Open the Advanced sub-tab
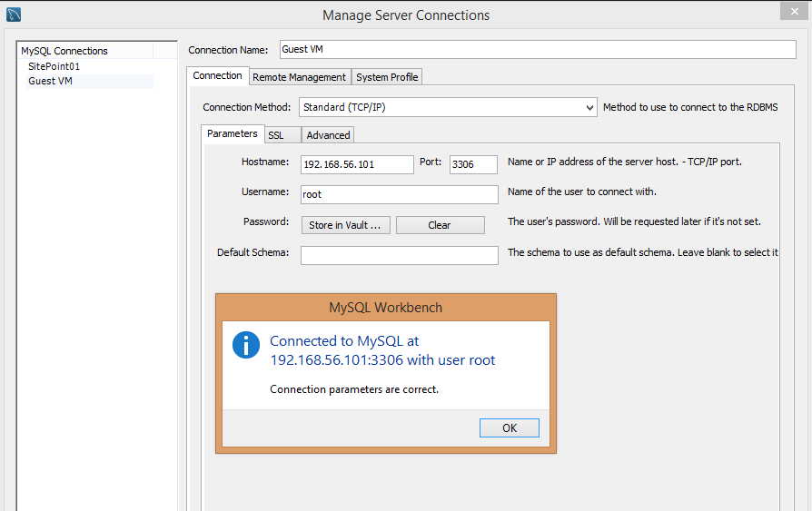 pos(328,135)
